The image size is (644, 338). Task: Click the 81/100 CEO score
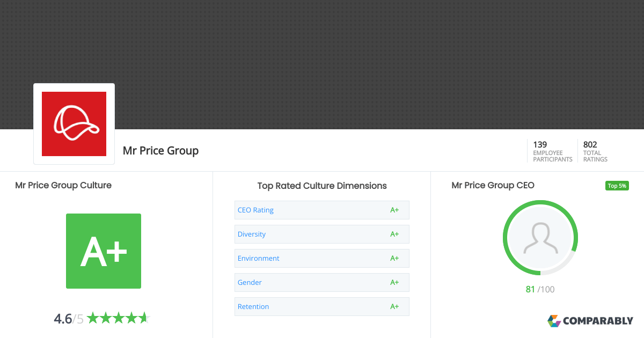(540, 289)
